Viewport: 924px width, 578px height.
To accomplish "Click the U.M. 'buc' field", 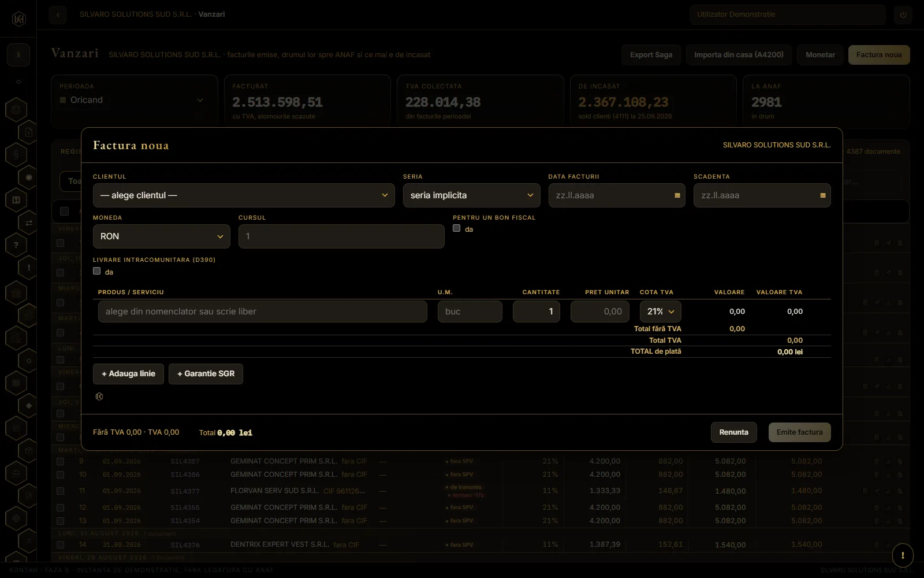I will (470, 312).
